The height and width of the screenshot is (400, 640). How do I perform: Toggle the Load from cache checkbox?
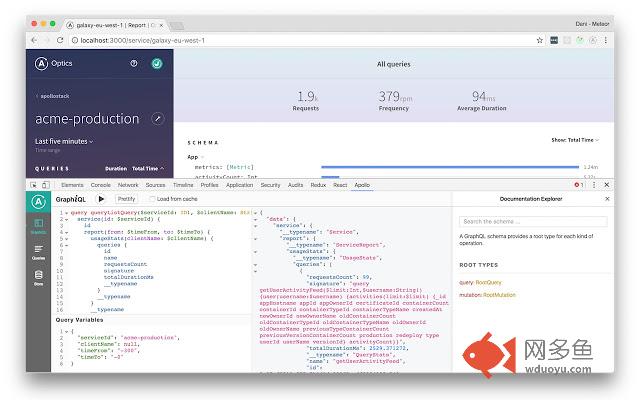click(x=152, y=199)
